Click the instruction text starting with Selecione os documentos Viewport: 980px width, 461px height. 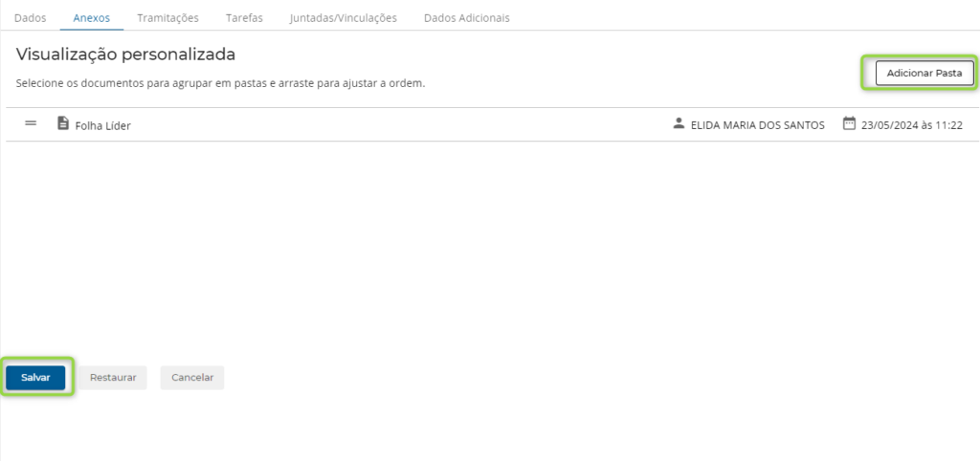pyautogui.click(x=221, y=83)
